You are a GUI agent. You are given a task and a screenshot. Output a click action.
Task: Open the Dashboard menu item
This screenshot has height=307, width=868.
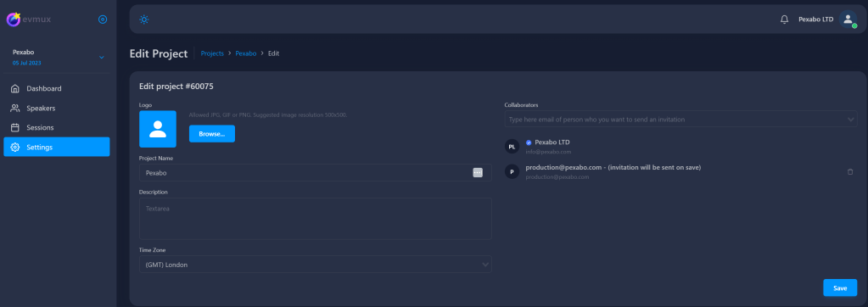[x=57, y=88]
